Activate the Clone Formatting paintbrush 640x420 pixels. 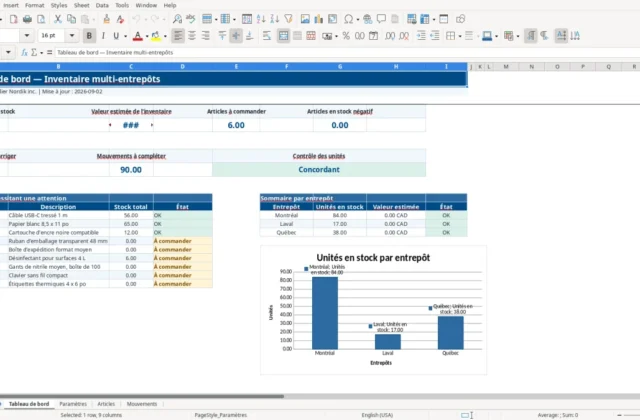point(107,19)
